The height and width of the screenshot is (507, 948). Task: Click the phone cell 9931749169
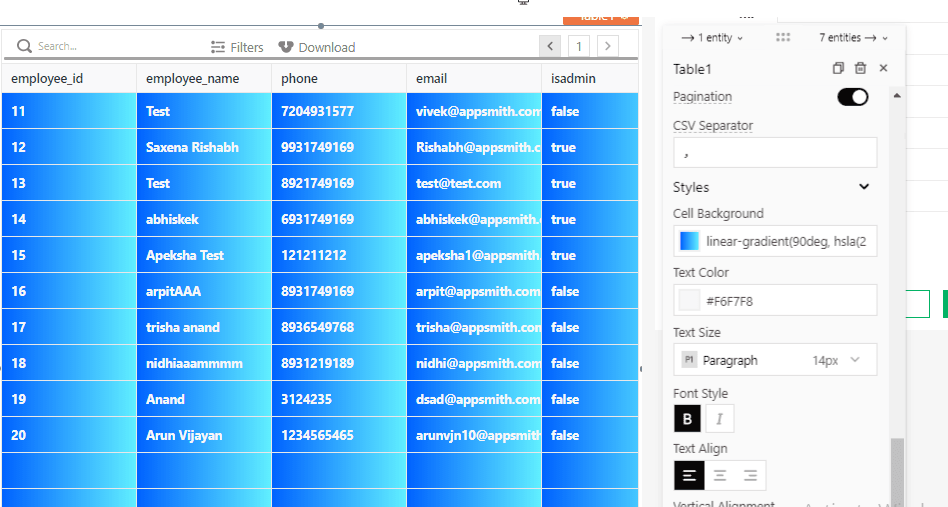pos(339,147)
